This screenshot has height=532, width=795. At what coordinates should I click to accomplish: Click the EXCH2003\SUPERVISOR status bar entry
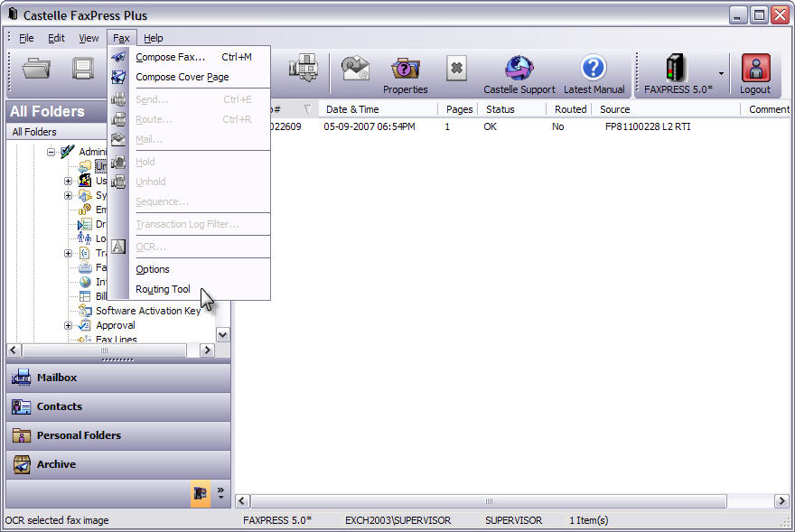click(x=397, y=520)
